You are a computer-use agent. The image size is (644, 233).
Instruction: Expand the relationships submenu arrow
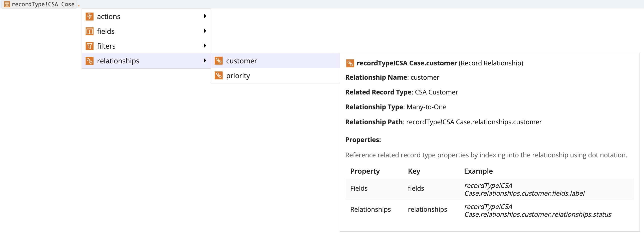pyautogui.click(x=205, y=61)
